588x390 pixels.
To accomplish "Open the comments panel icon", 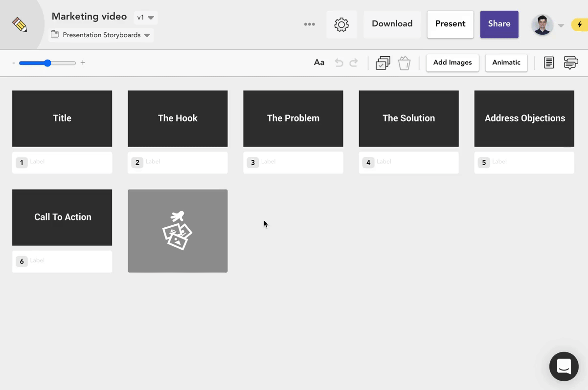I will click(x=570, y=63).
